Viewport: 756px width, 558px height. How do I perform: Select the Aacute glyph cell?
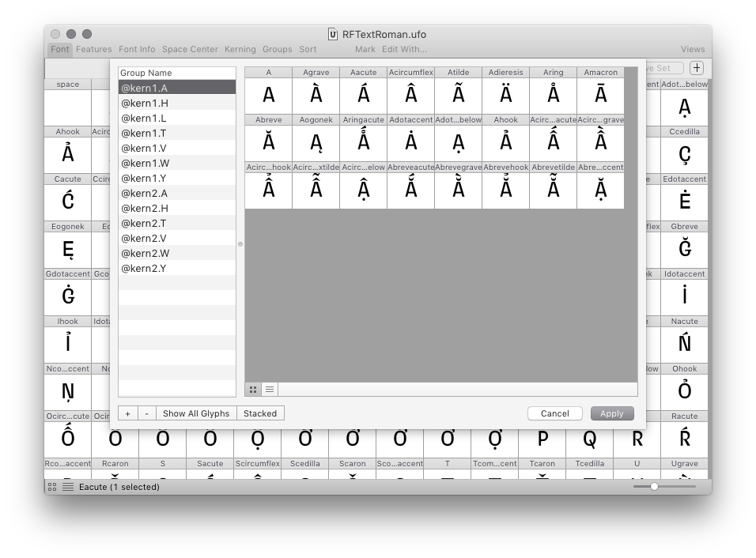pos(364,91)
